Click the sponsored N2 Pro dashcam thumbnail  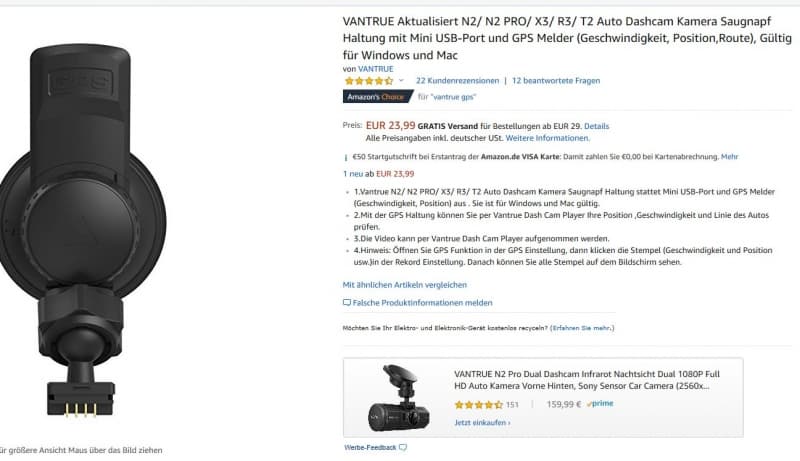coord(399,398)
